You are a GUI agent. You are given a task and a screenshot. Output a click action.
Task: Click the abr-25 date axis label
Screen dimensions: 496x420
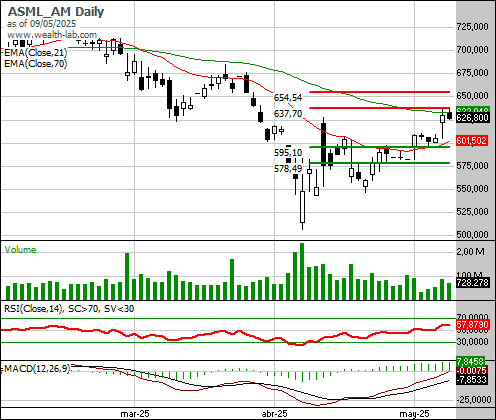(274, 414)
